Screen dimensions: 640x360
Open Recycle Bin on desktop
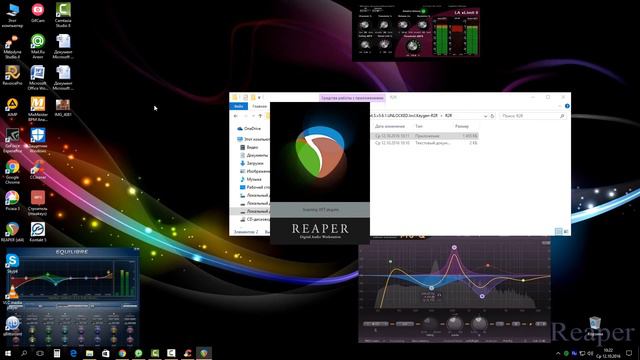coord(595,326)
